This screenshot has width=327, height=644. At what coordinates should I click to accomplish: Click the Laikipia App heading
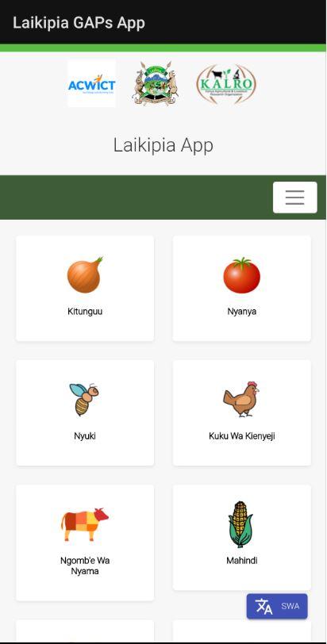pyautogui.click(x=163, y=145)
